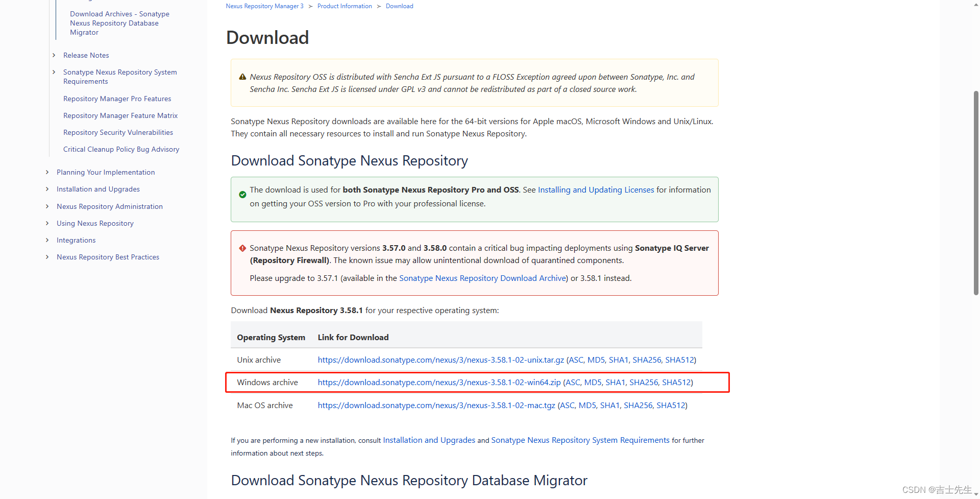Expand Nexus Repository Administration chevron
This screenshot has width=980, height=499.
pos(47,206)
